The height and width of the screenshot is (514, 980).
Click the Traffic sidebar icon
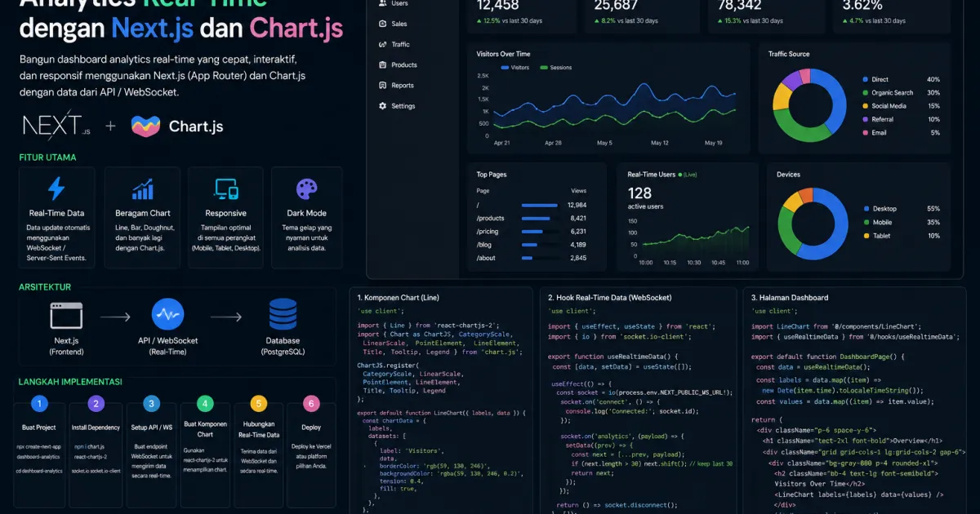[x=382, y=44]
